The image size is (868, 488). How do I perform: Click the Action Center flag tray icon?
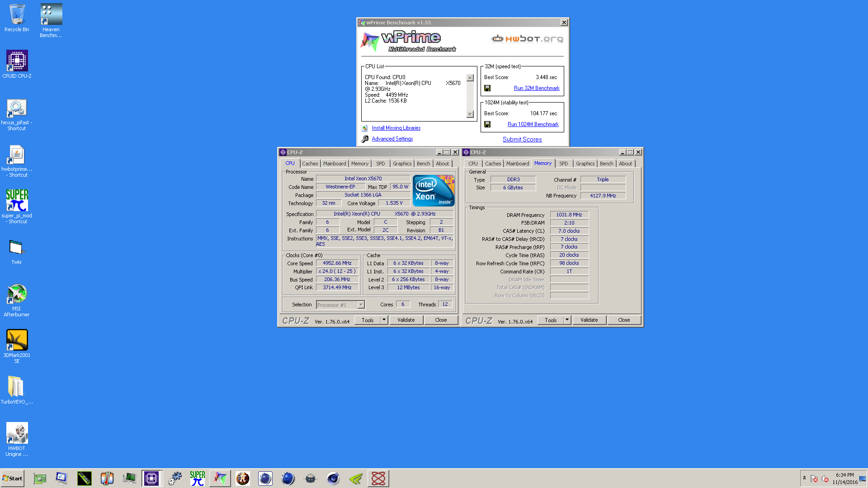(814, 479)
